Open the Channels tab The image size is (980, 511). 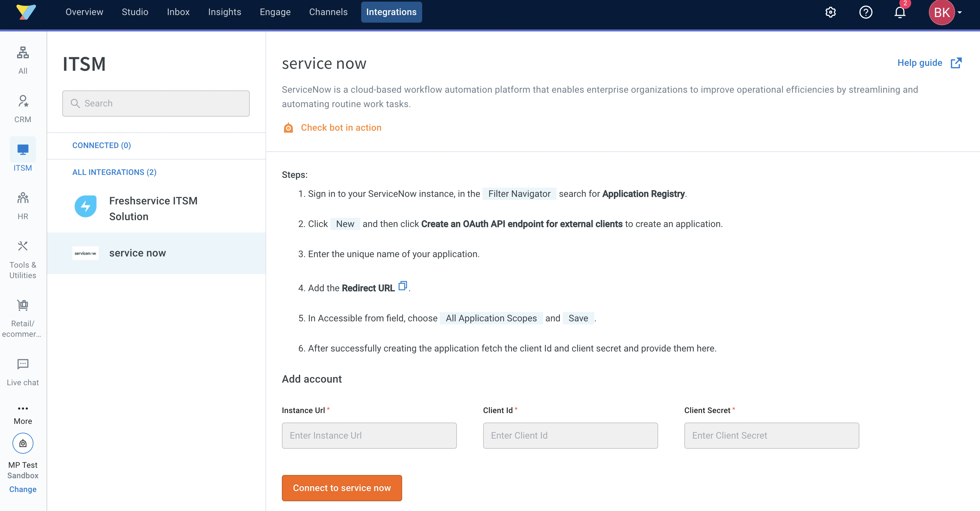coord(328,12)
